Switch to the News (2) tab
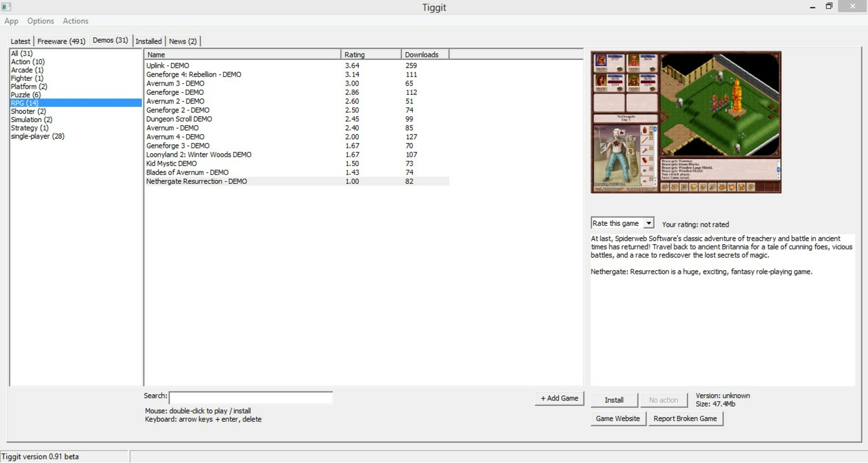Viewport: 868px width, 463px height. 183,41
